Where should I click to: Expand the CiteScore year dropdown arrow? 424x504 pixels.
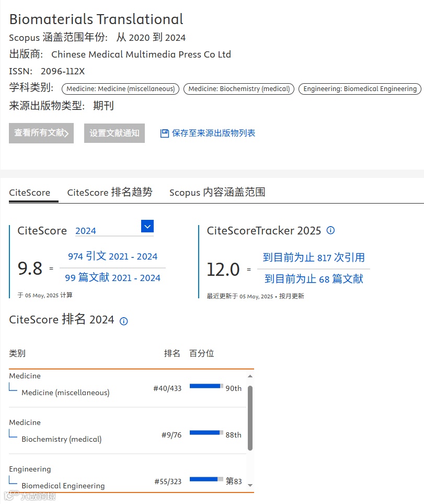tap(147, 226)
